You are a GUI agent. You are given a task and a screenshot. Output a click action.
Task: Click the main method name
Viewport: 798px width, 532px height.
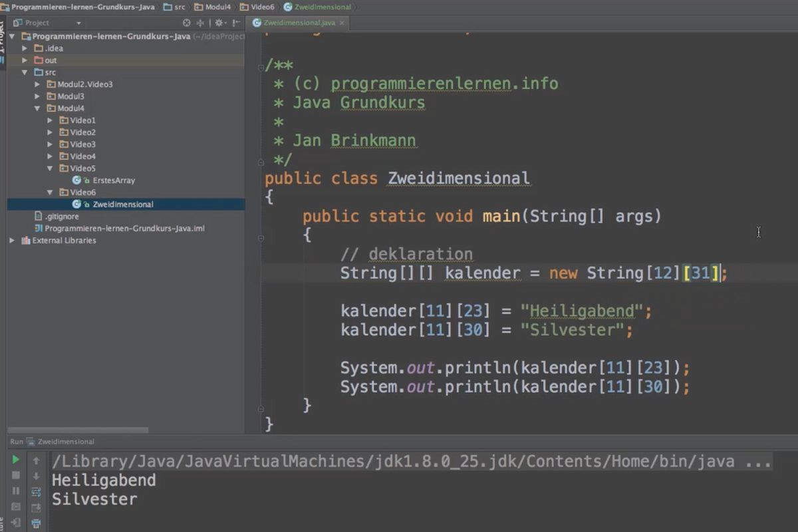501,216
